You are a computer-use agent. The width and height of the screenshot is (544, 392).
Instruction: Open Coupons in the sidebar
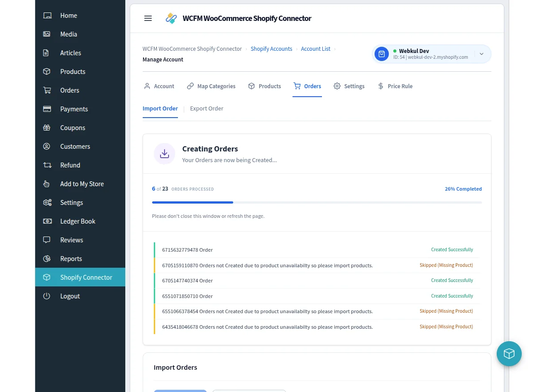(x=80, y=128)
